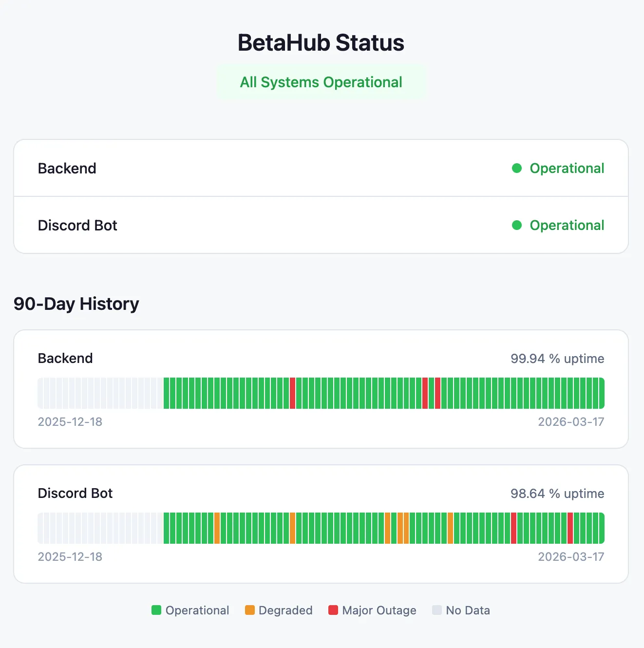
Task: Click the green Operational legend square
Action: [156, 610]
